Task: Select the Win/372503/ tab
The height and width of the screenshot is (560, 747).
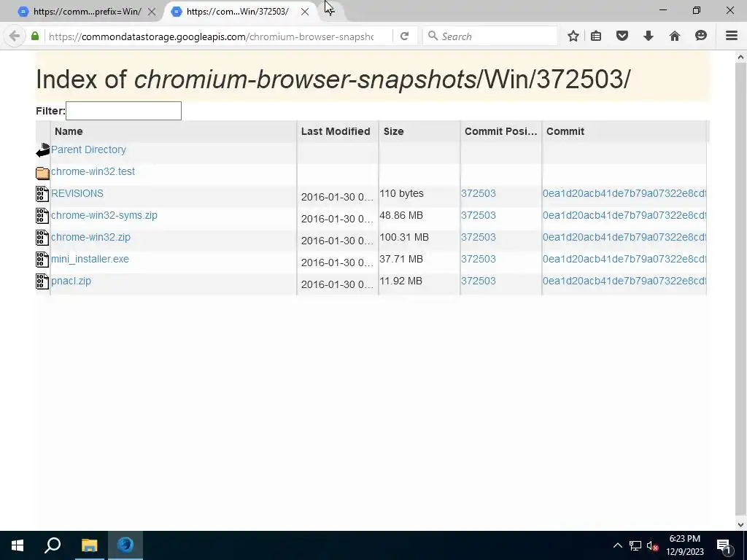Action: (237, 12)
